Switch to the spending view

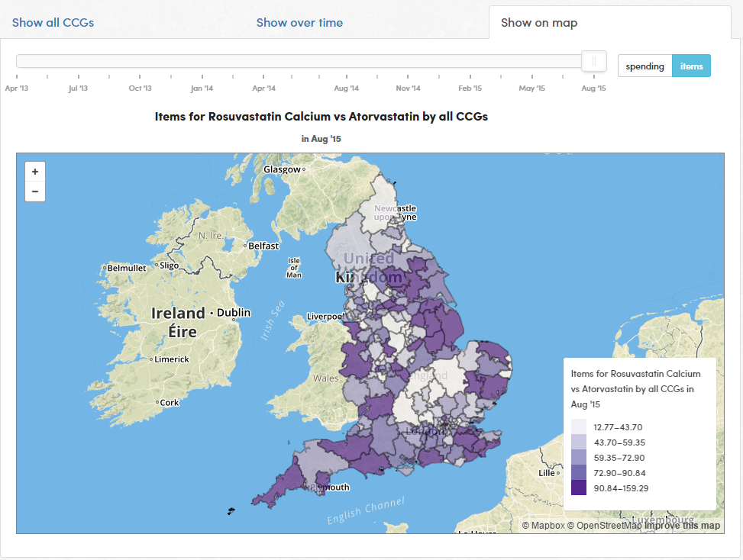pos(644,66)
